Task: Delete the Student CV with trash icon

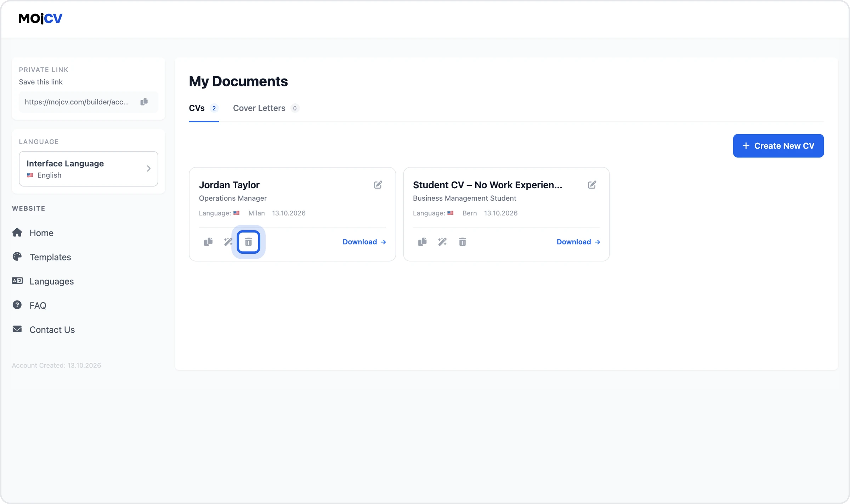Action: 463,242
